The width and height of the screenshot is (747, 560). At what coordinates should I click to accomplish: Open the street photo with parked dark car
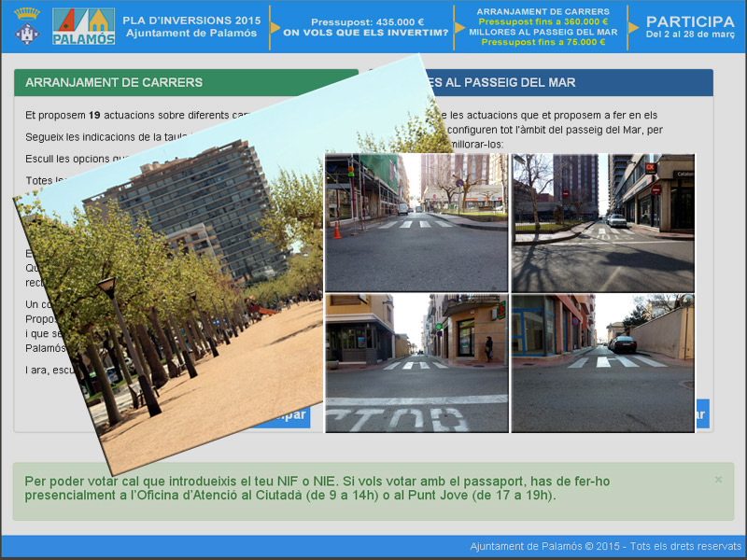click(602, 363)
